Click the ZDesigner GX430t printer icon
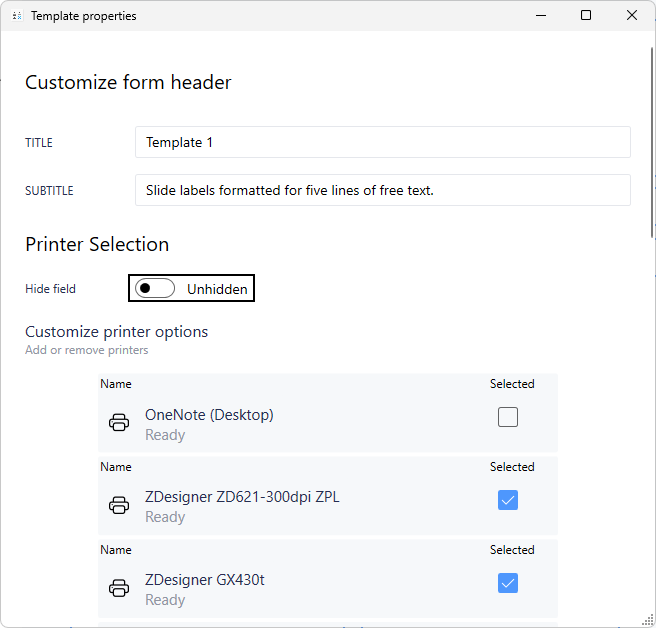This screenshot has width=656, height=628. (x=119, y=588)
